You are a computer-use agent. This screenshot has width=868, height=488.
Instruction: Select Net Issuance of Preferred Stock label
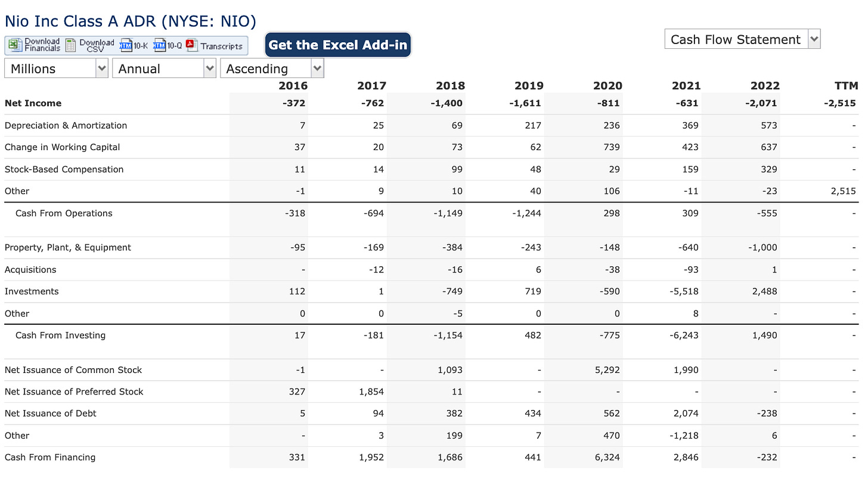tap(74, 391)
